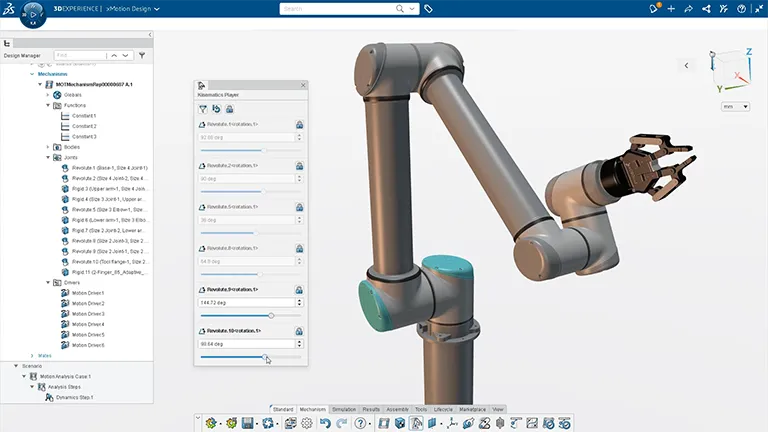Click the chevron button left of the view cube

[x=686, y=65]
